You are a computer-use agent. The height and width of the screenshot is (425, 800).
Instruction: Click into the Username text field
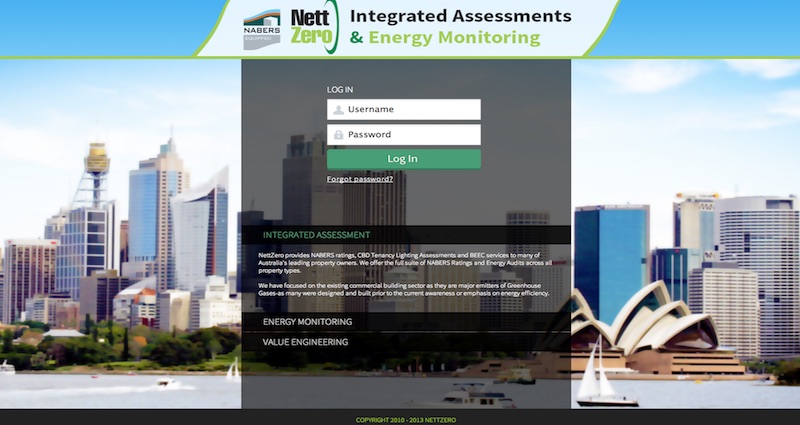[x=410, y=110]
